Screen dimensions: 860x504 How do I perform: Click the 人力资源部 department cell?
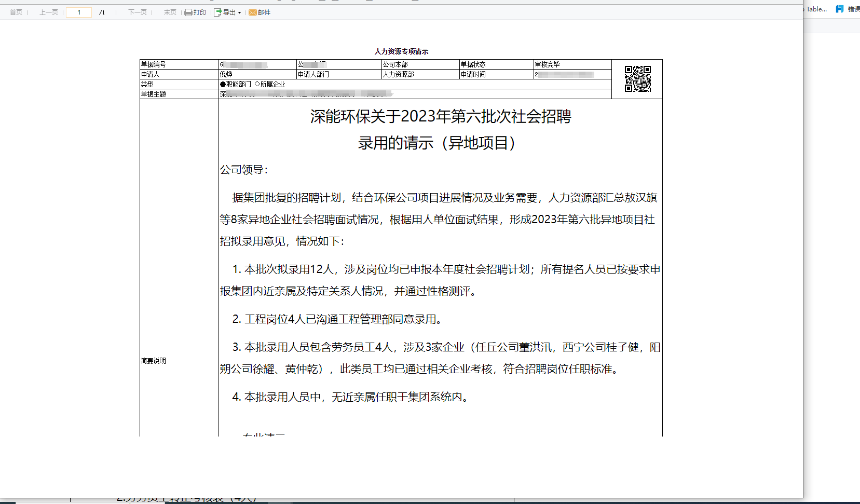coord(420,74)
